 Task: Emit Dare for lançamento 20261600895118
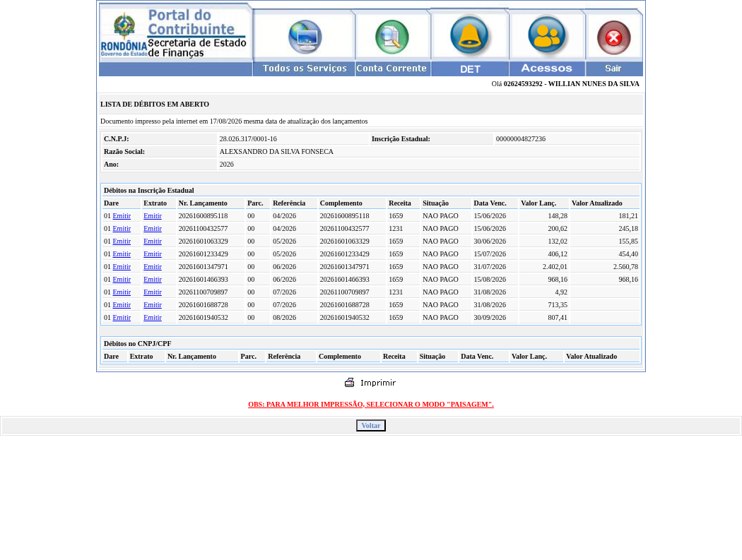[122, 215]
